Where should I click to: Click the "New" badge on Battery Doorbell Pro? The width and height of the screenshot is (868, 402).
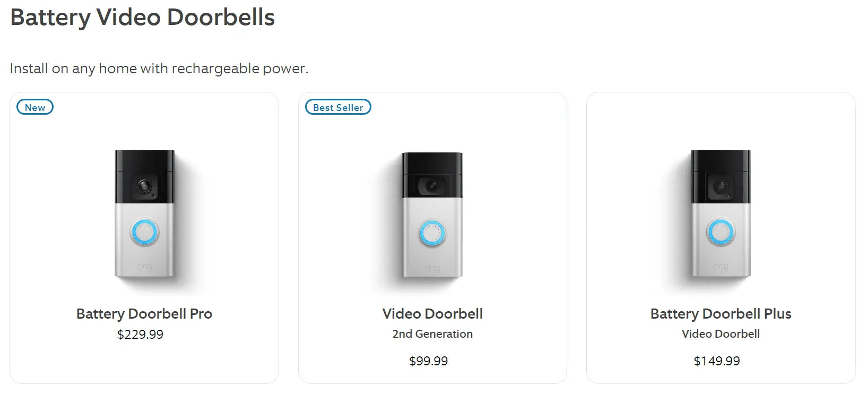34,107
